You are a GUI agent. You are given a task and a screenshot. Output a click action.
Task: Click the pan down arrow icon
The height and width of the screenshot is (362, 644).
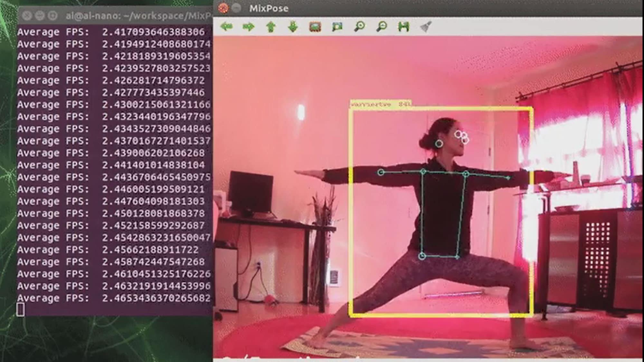click(292, 27)
